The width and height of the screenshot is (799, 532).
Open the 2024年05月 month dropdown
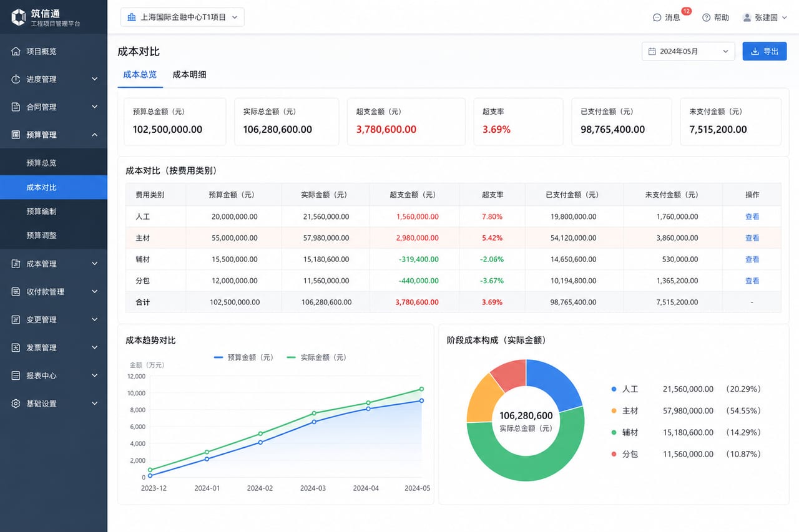[x=688, y=52]
